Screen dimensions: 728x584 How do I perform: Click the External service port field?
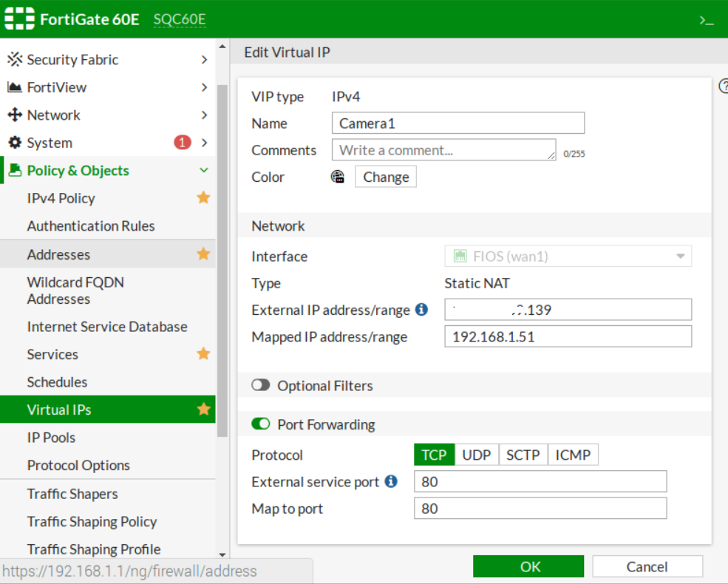[x=540, y=481]
